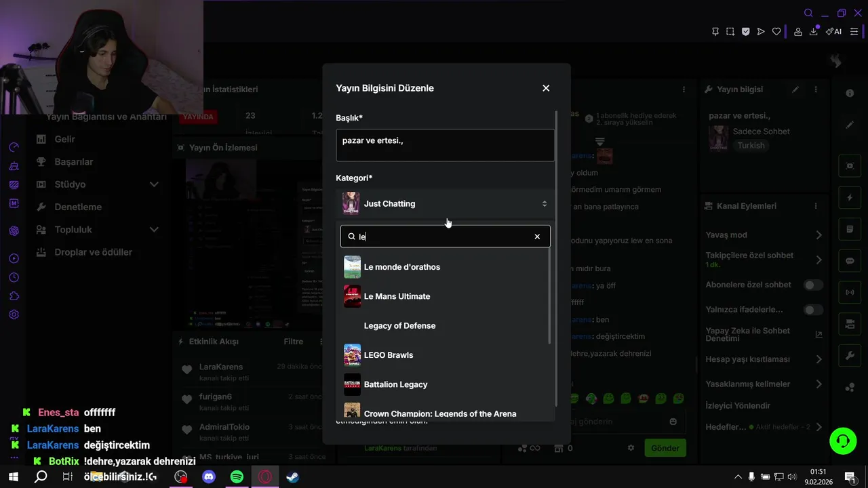Image resolution: width=868 pixels, height=488 pixels.
Task: Click the browser cleaner sidebar icon
Action: 14,166
